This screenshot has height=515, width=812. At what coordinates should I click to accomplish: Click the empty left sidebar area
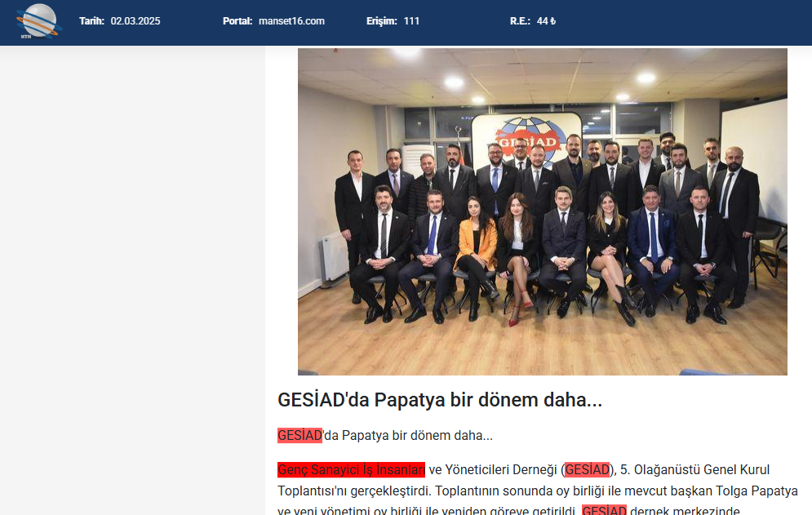tap(132, 280)
